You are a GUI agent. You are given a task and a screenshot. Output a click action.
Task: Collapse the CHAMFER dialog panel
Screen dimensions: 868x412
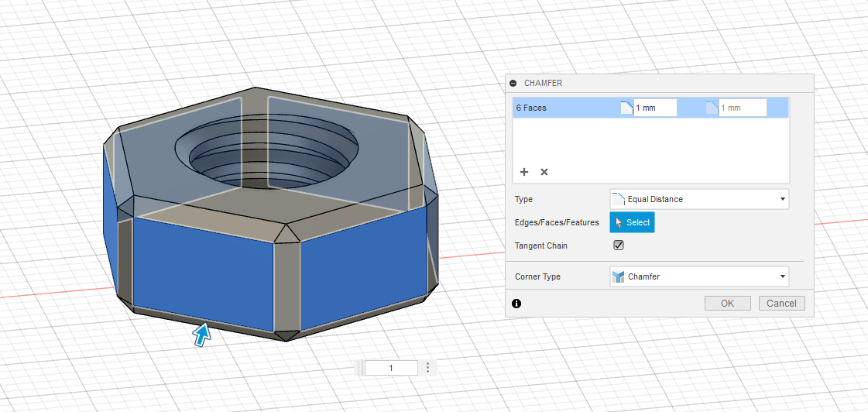coord(513,83)
